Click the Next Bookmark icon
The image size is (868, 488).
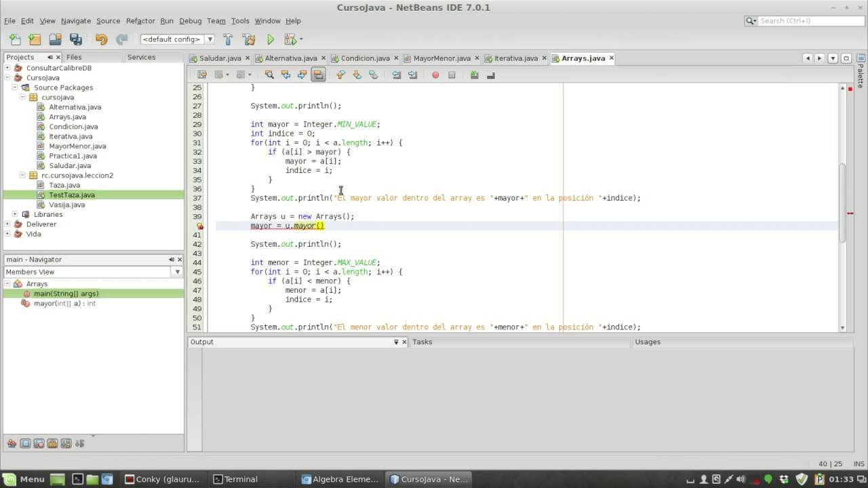tap(357, 75)
